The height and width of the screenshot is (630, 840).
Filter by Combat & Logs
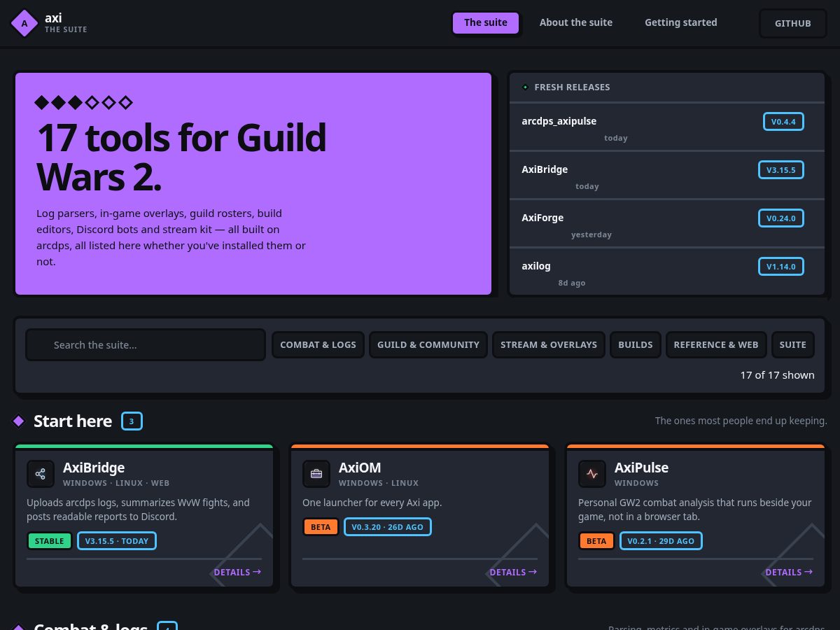pos(318,344)
